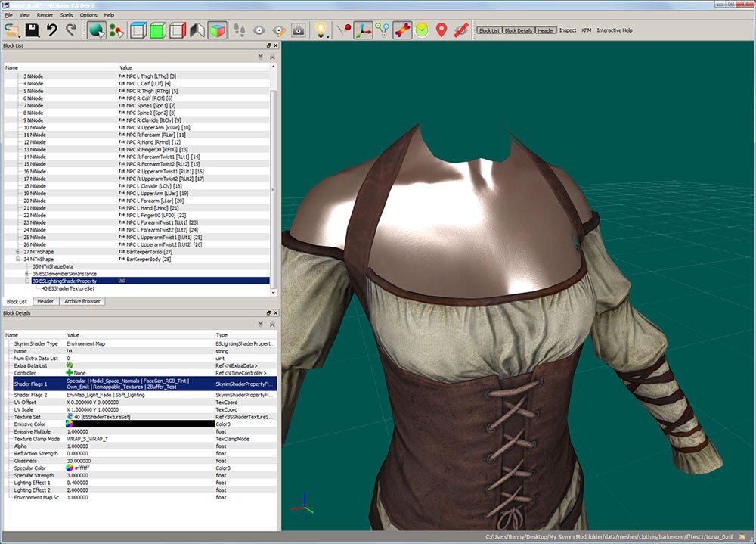Save the NIF file
Image resolution: width=756 pixels, height=544 pixels.
pyautogui.click(x=31, y=30)
